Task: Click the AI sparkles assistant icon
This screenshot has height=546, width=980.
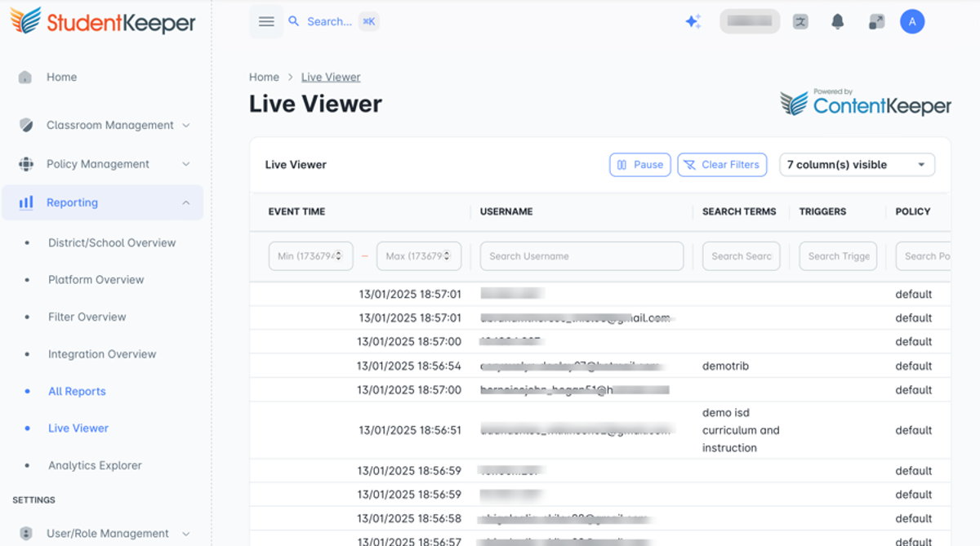Action: (x=693, y=21)
